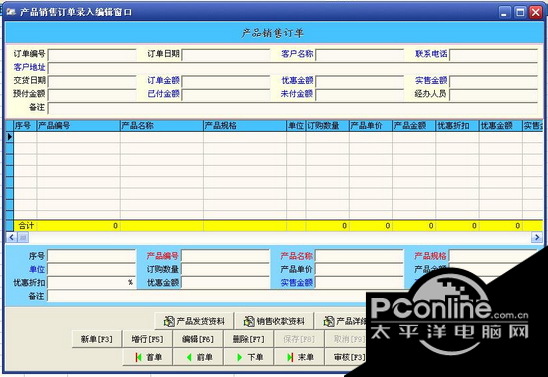This screenshot has width=548, height=377.
Task: Click the 产品金额 column header
Action: [414, 126]
